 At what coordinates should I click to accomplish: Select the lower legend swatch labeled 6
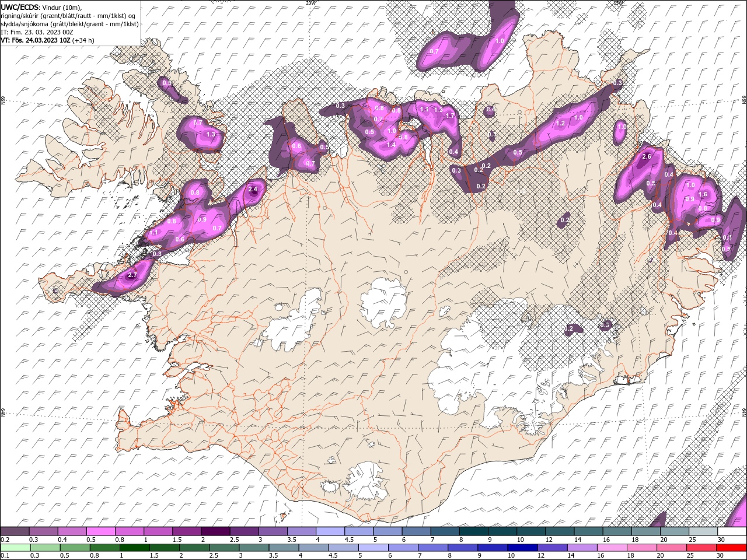tap(403, 548)
